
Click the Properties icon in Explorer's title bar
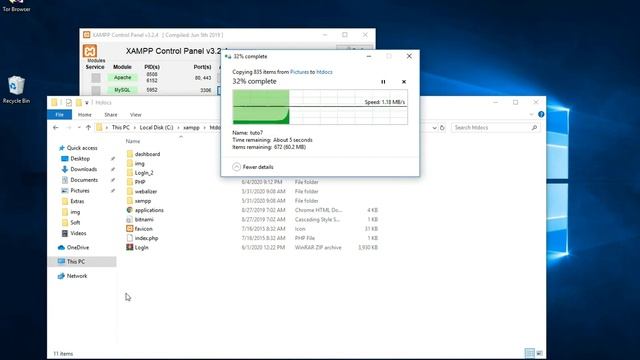(x=69, y=102)
